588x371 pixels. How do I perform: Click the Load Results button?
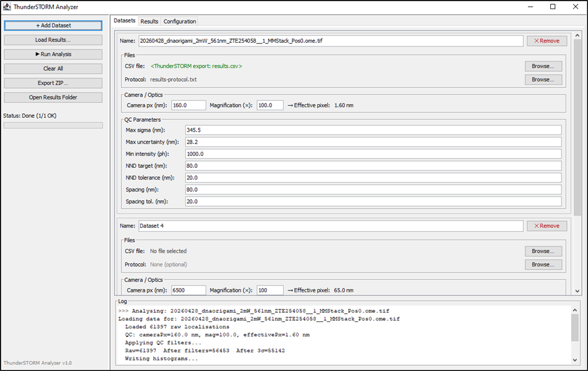pos(53,40)
